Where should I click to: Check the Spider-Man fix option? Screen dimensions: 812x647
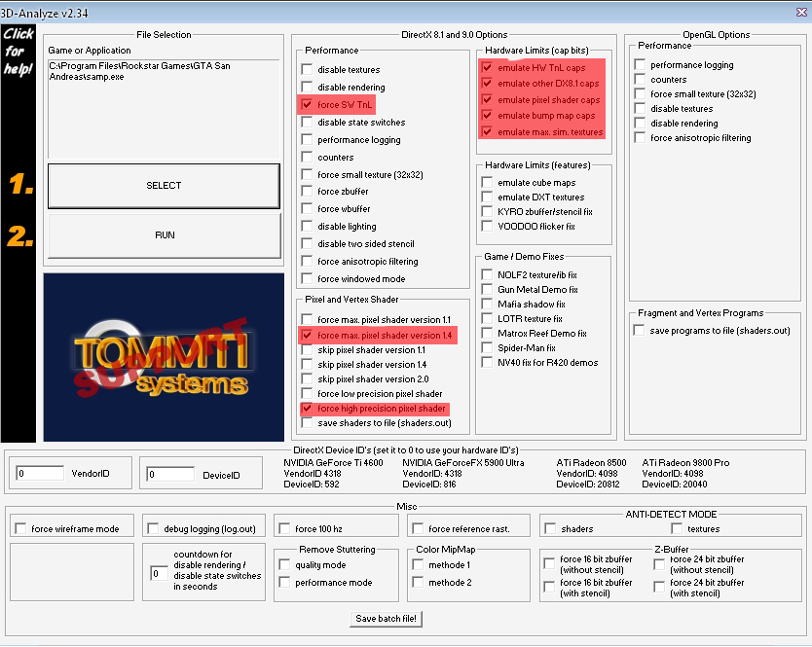click(487, 348)
